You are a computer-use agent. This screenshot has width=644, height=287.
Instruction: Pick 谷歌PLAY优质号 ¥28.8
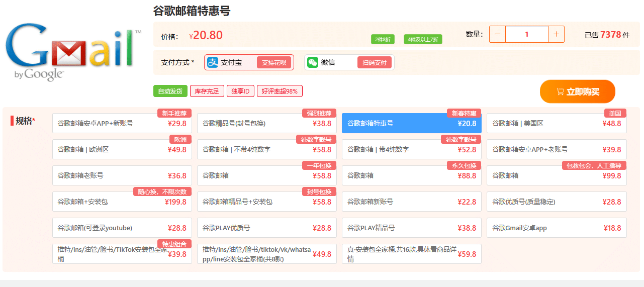(267, 228)
